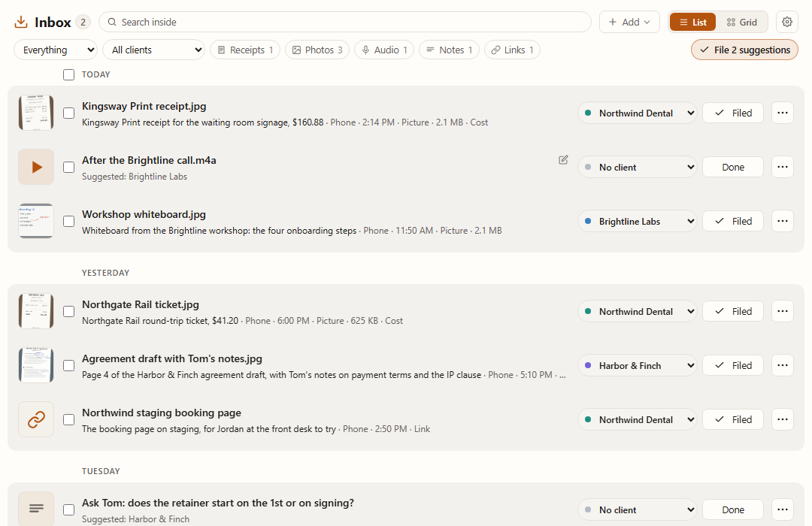Change client for Northgate Rail ticket
This screenshot has height=526, width=812.
coord(637,311)
